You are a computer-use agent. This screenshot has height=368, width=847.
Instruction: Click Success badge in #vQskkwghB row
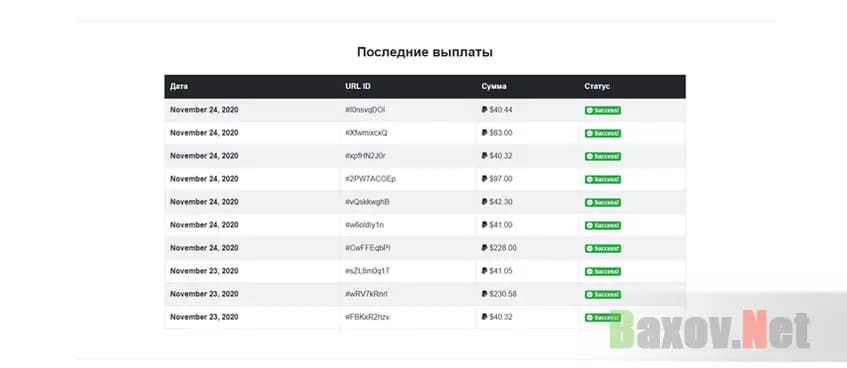point(602,203)
